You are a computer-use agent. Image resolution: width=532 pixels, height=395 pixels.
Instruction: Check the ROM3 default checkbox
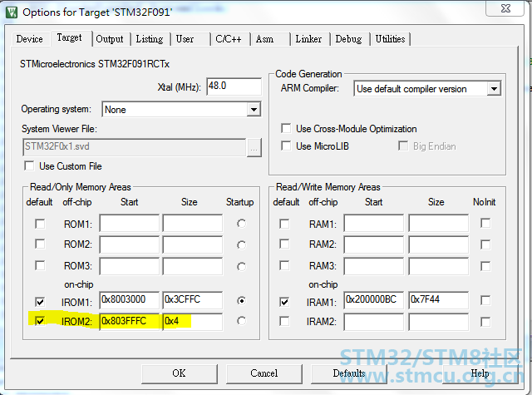(40, 265)
